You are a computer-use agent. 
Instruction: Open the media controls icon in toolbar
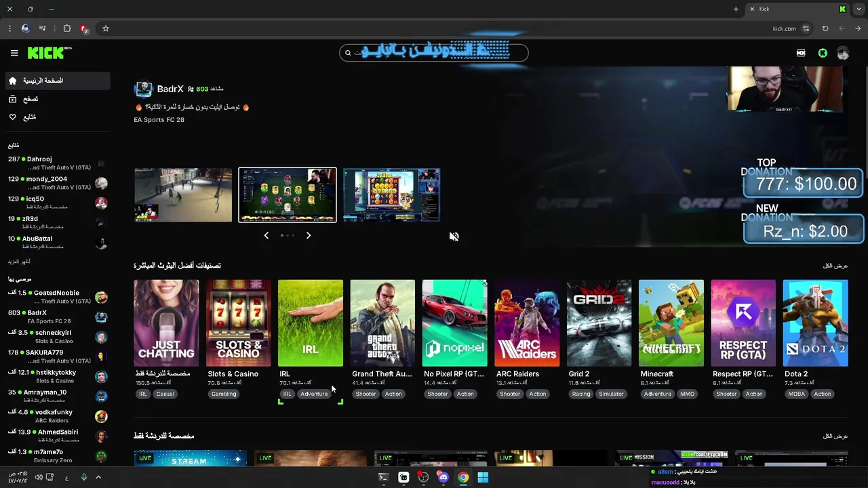(x=43, y=28)
